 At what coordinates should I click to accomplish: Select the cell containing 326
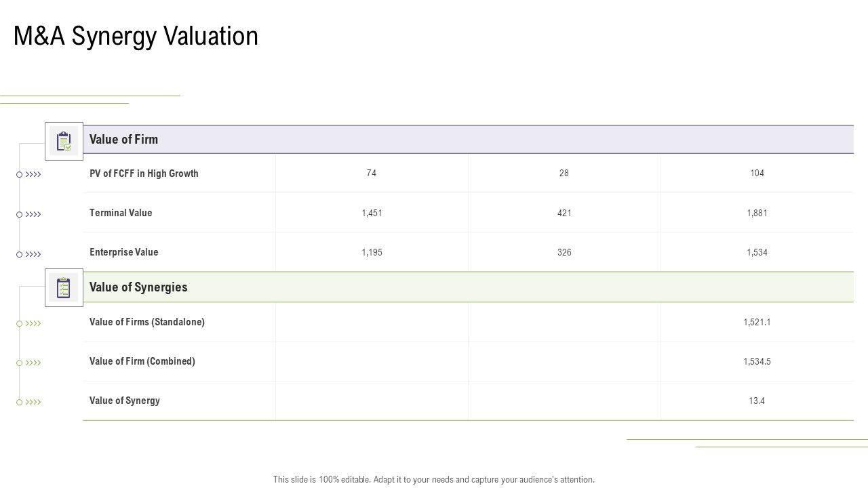[x=564, y=252]
